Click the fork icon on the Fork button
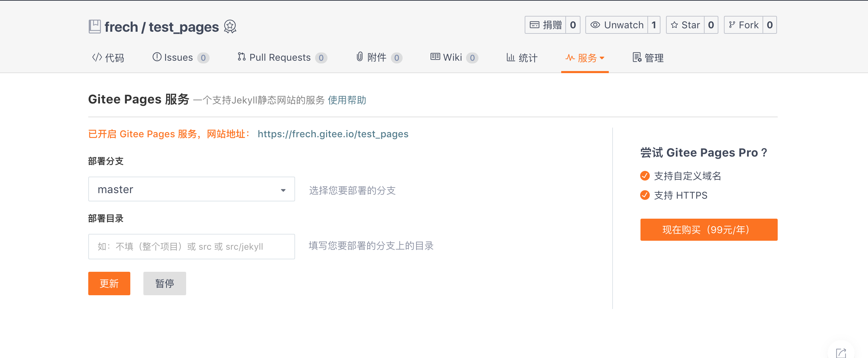 point(732,24)
